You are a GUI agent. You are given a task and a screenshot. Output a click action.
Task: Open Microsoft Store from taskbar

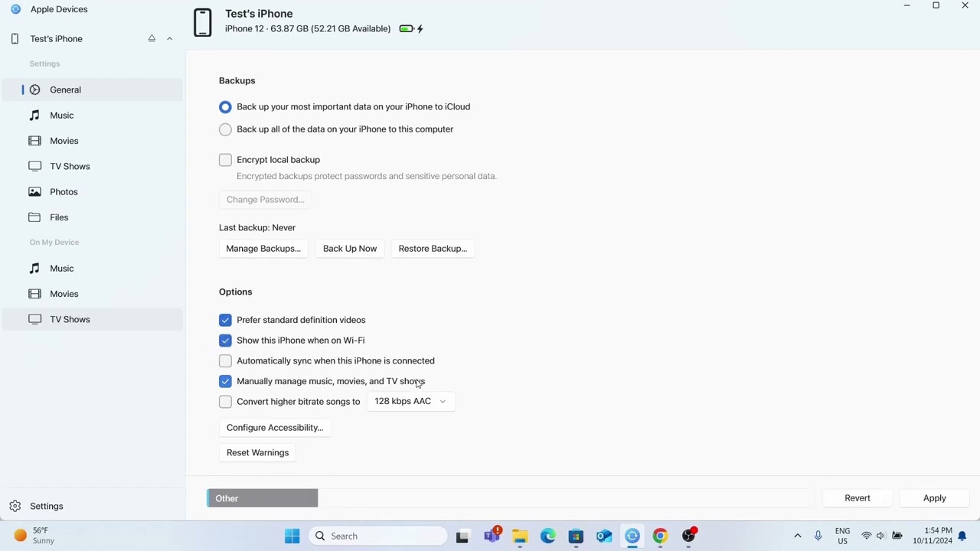click(x=576, y=536)
